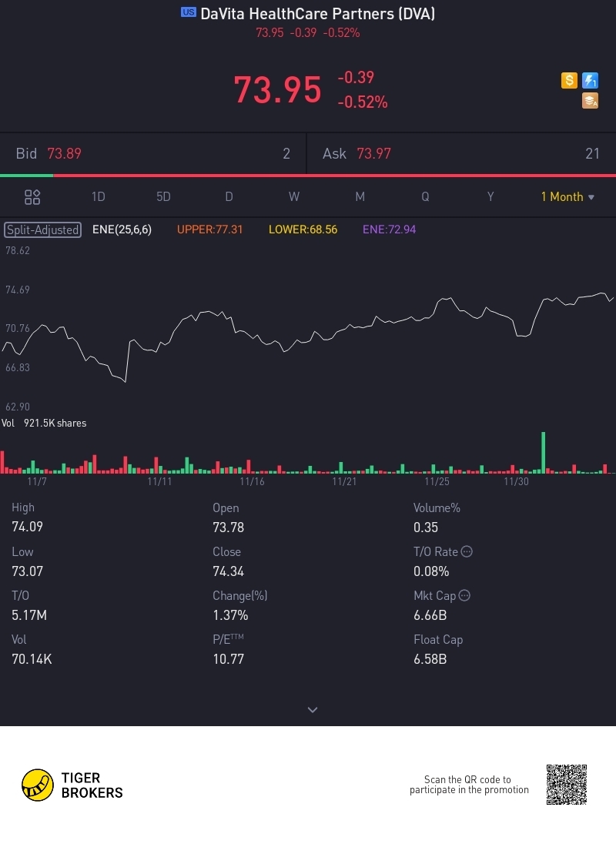Open the ENE(25,6,6) indicator settings

point(122,229)
